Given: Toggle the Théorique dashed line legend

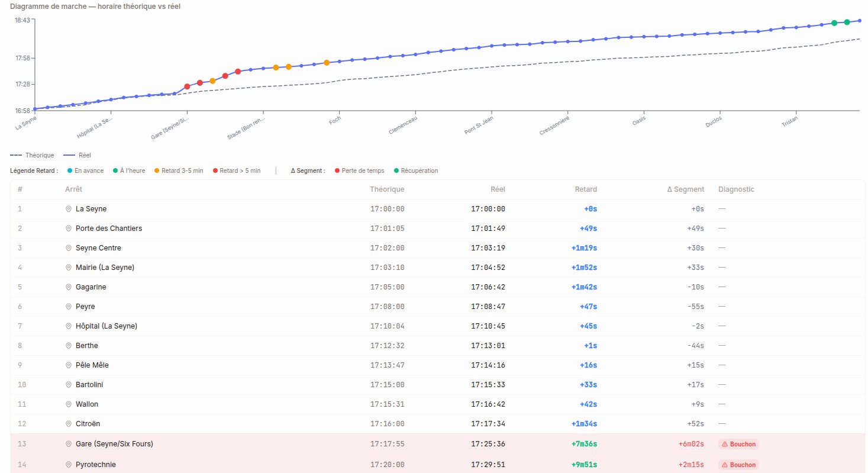Looking at the screenshot, I should 32,155.
